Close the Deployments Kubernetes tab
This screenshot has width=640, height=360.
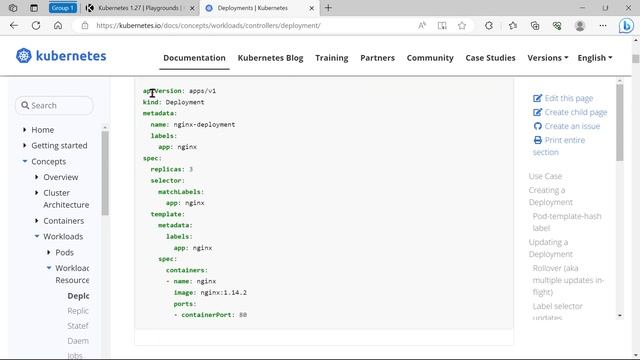tap(311, 8)
